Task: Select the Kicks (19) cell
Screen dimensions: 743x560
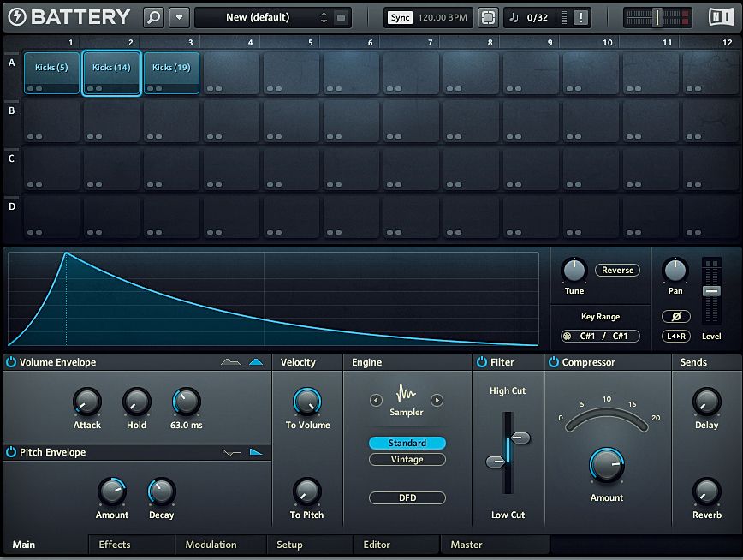Action: pyautogui.click(x=171, y=72)
